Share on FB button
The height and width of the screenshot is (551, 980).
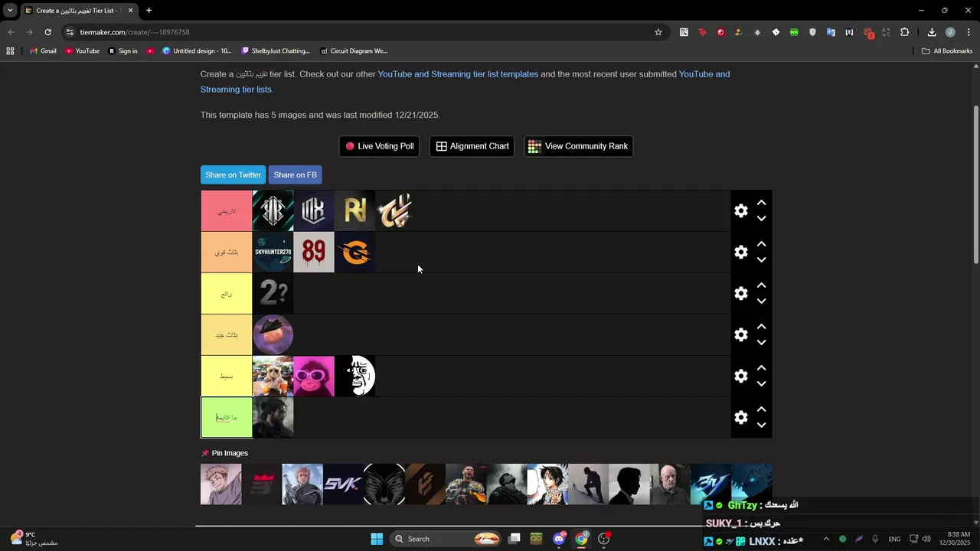[295, 174]
